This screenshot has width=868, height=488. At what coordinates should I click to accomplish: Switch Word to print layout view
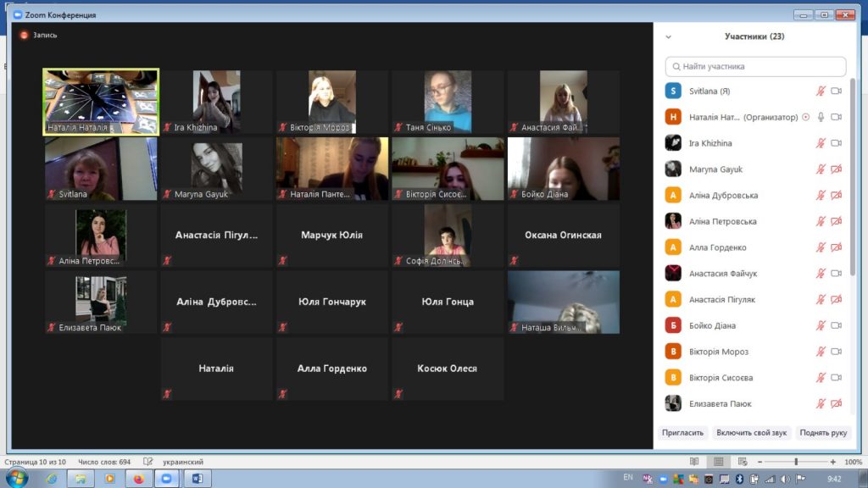click(719, 462)
